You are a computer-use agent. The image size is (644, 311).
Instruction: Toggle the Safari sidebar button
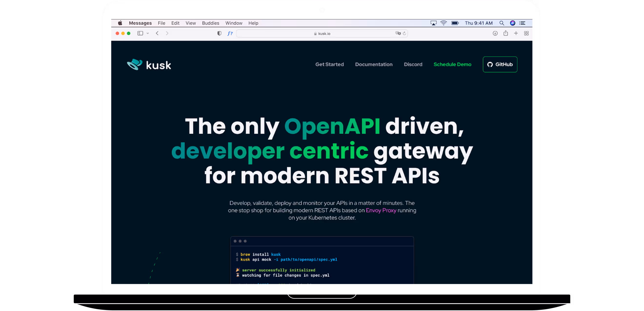[140, 33]
